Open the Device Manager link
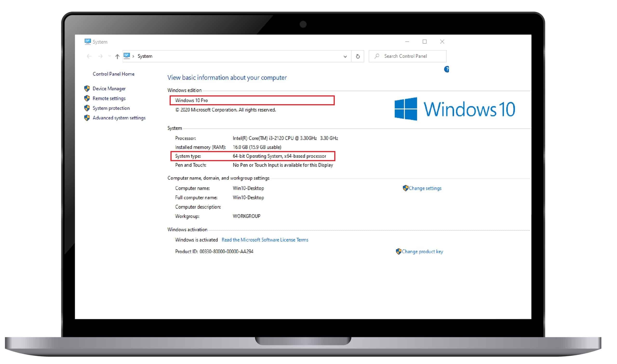This screenshot has height=364, width=617. [x=109, y=89]
